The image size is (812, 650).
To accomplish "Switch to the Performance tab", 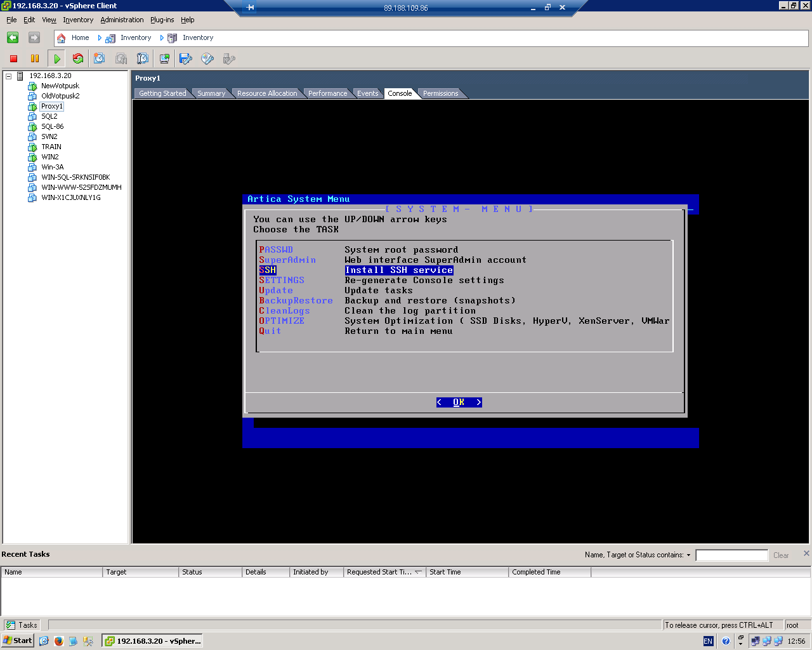I will point(327,93).
